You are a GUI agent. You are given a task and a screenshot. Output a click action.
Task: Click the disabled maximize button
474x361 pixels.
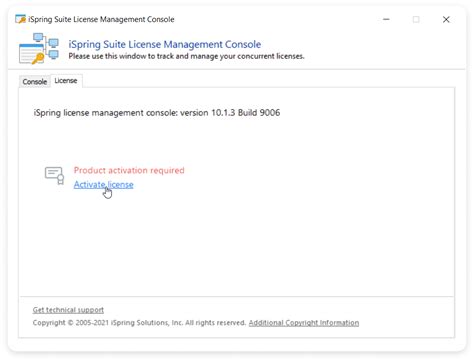click(416, 20)
